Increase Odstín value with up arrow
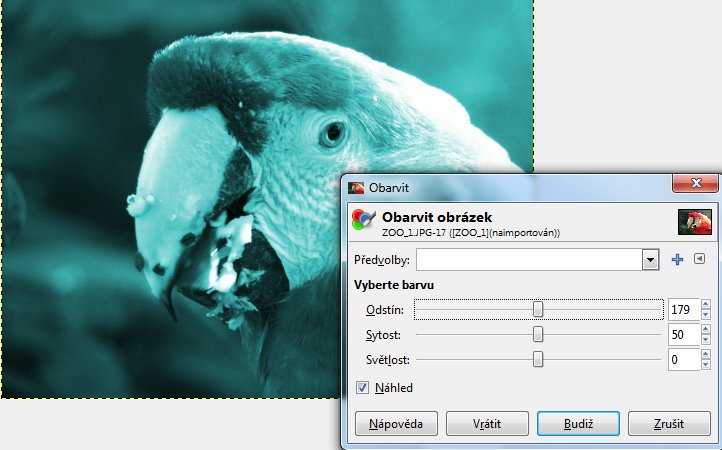 (x=706, y=304)
